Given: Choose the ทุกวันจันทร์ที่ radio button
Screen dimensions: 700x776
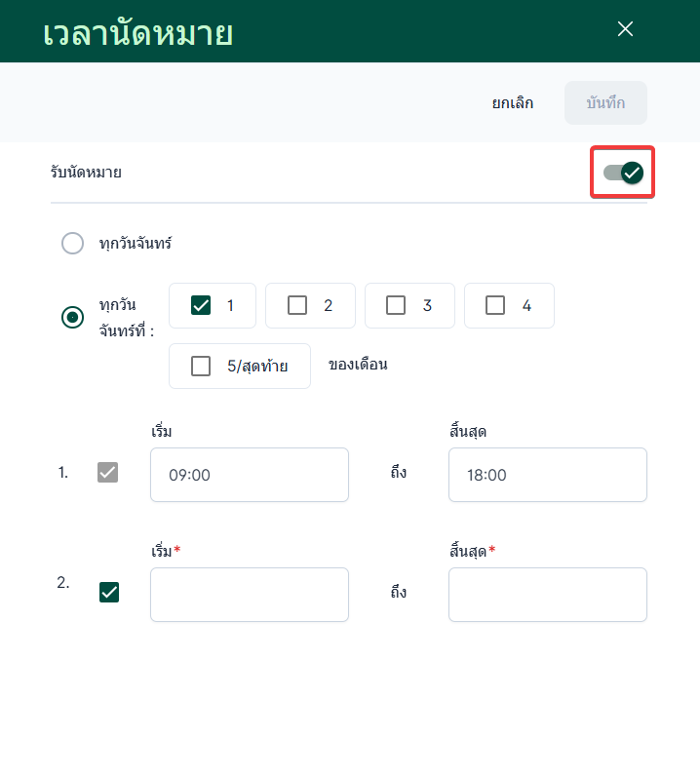Looking at the screenshot, I should tap(73, 317).
